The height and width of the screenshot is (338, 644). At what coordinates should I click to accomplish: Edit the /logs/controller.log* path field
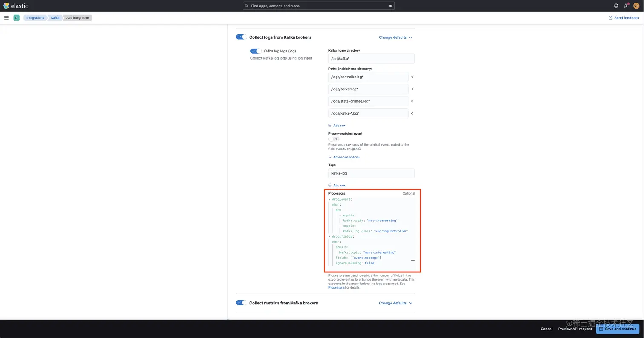tap(368, 77)
